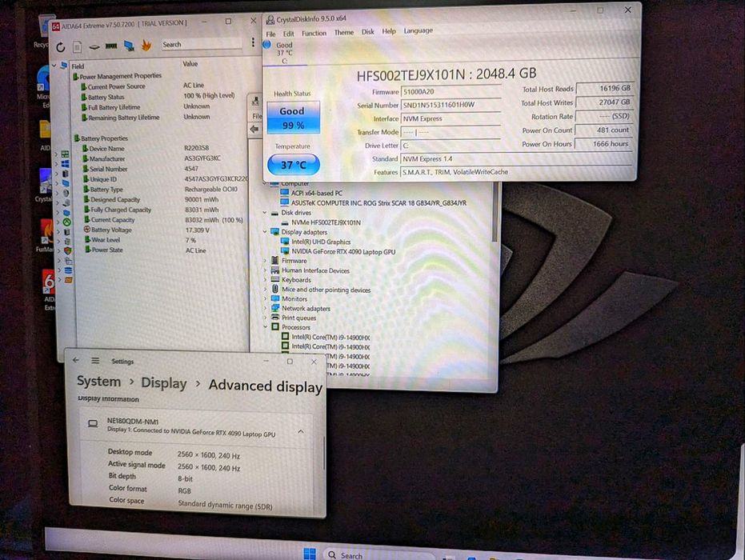Click the Power On Hours value 1666 hours
Viewport: 745px width, 560px height.
(603, 143)
